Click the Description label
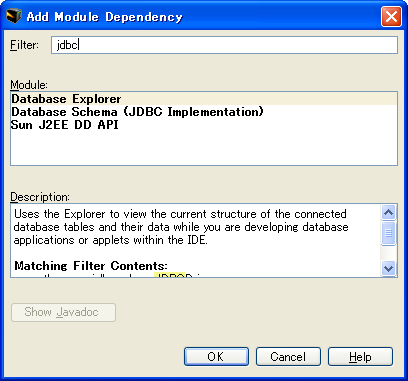Viewport: 408px width, 381px height. tap(40, 197)
